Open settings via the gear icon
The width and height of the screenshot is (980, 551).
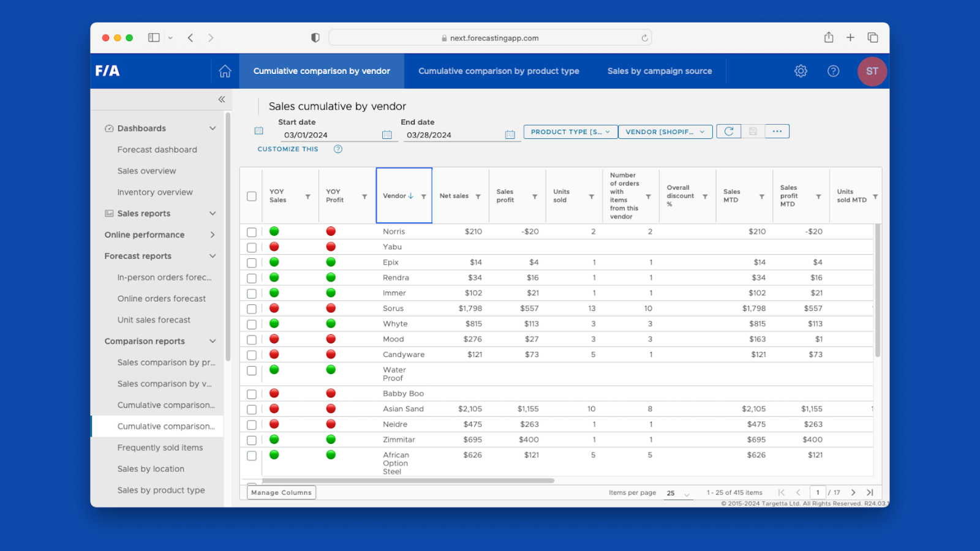point(801,71)
